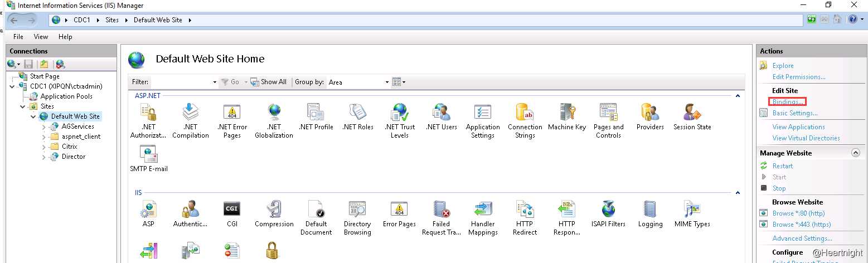Collapse the CDC1 server node
The width and height of the screenshot is (868, 263).
12,86
